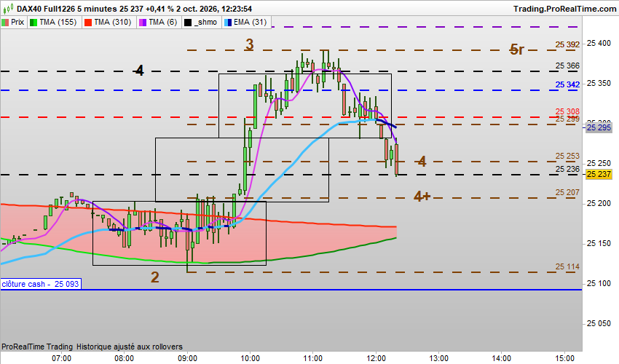Click the Historique ajusté aux rollovers note

pos(130,347)
